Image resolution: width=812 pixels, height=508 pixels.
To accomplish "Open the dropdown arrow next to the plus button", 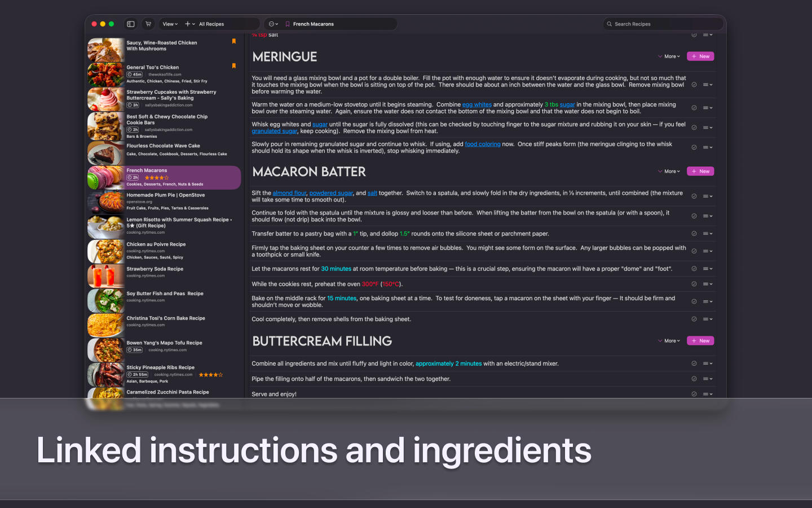I will point(193,24).
